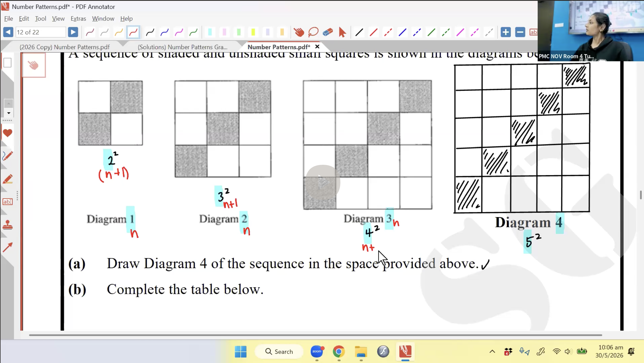Select the arrow pointer Select tool

tap(342, 32)
